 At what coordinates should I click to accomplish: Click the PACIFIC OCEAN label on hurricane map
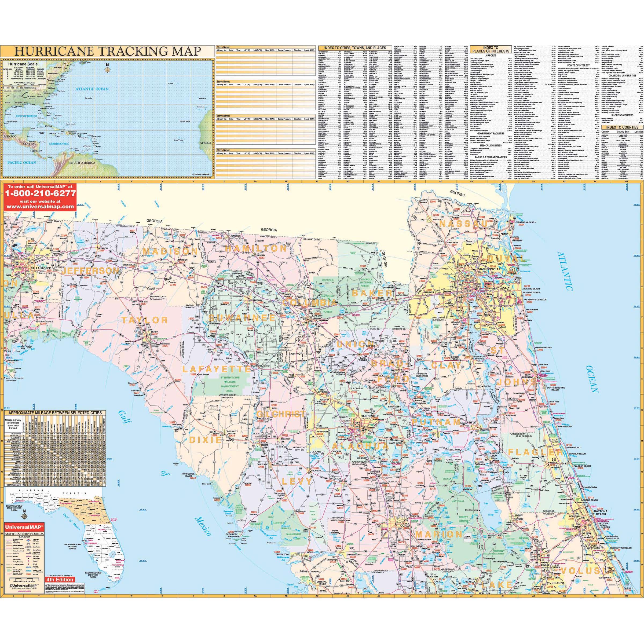(22, 162)
